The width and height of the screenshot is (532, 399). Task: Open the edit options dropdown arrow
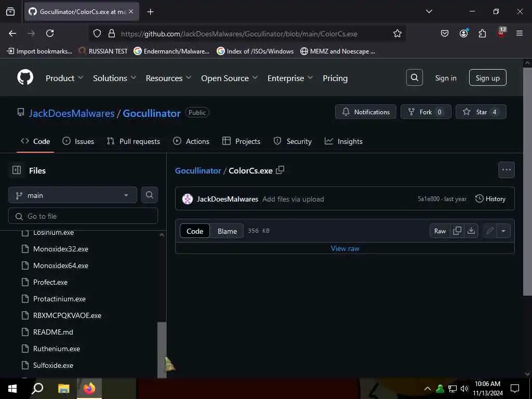click(x=503, y=231)
